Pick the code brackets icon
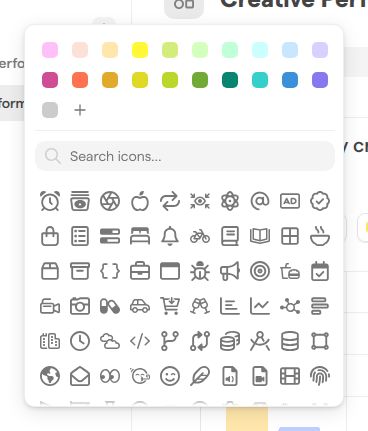This screenshot has width=368, height=431. coord(140,341)
